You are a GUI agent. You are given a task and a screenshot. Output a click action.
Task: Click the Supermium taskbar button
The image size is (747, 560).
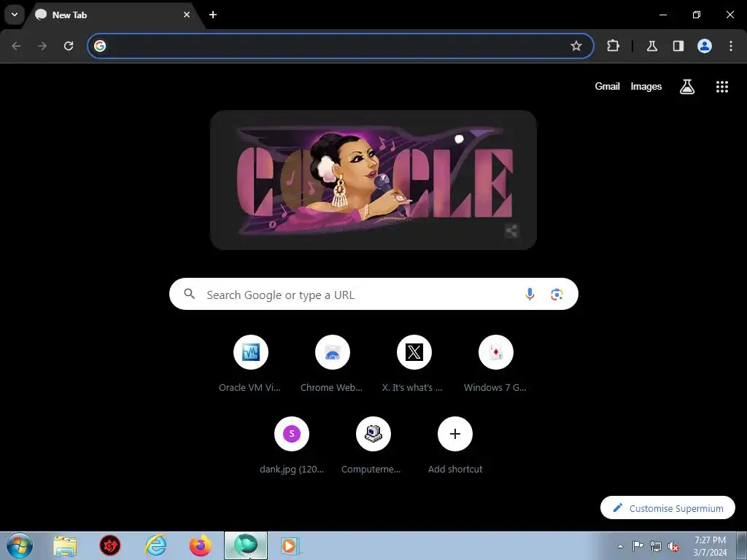(x=246, y=545)
